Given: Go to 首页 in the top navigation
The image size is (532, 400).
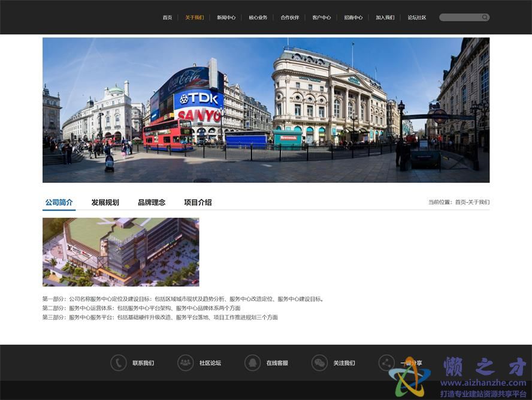Looking at the screenshot, I should click(167, 17).
